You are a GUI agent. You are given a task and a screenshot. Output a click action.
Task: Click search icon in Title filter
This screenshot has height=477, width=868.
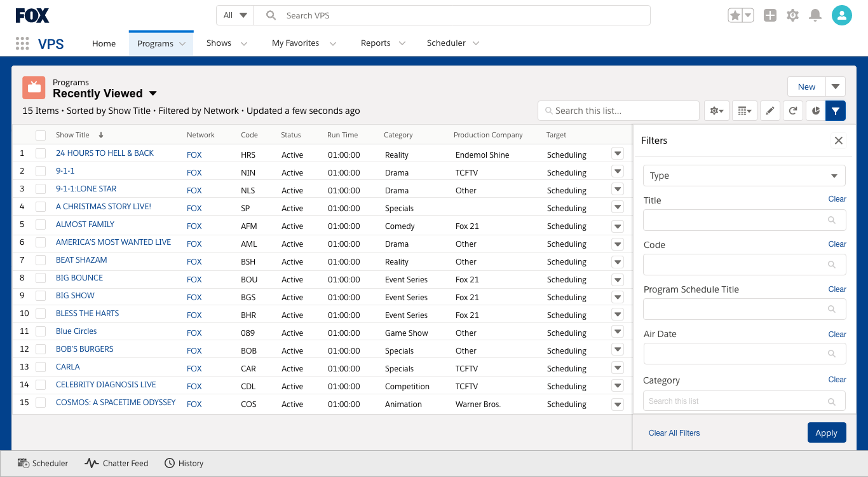[x=832, y=220]
